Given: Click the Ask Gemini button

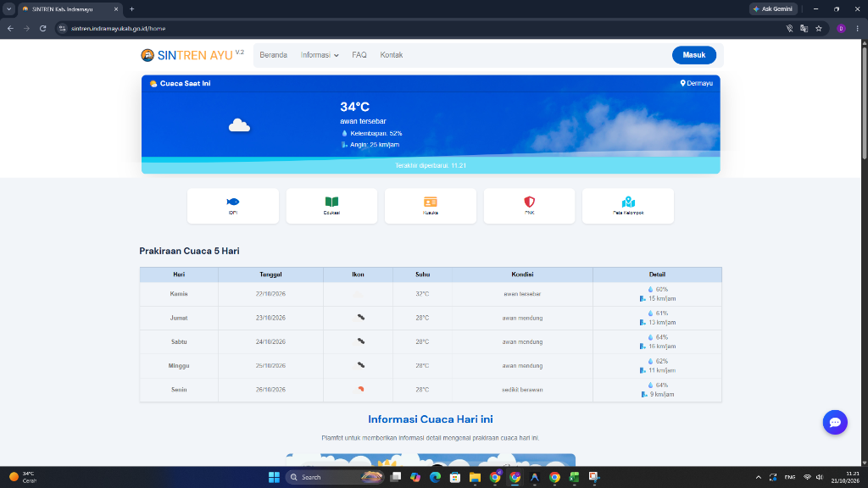Looking at the screenshot, I should tap(773, 8).
